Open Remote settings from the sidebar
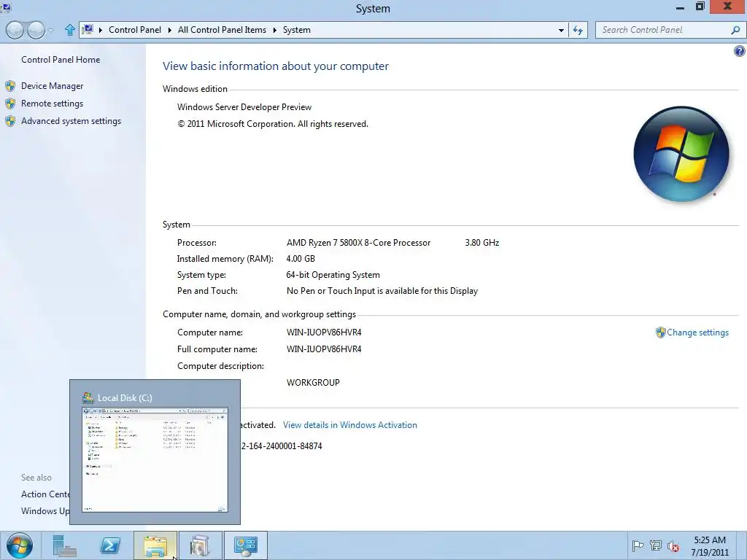 pyautogui.click(x=52, y=104)
